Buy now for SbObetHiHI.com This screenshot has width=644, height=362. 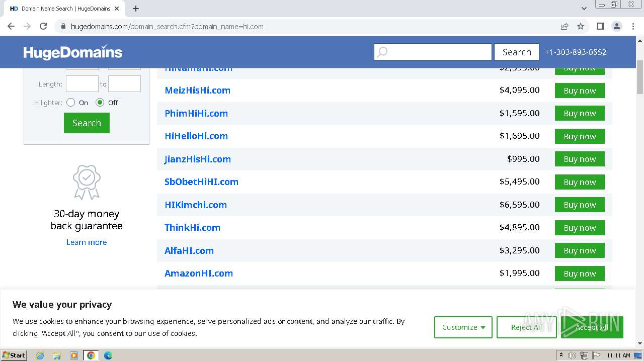[x=580, y=182]
